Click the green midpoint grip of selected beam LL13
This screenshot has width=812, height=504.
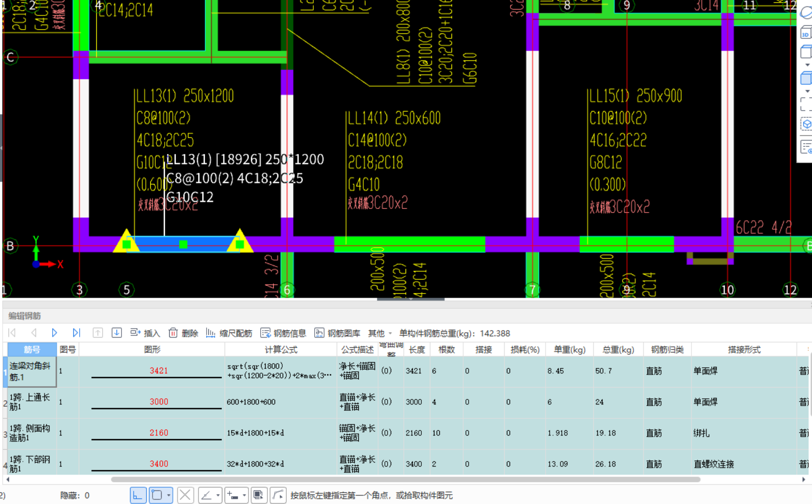tap(183, 244)
